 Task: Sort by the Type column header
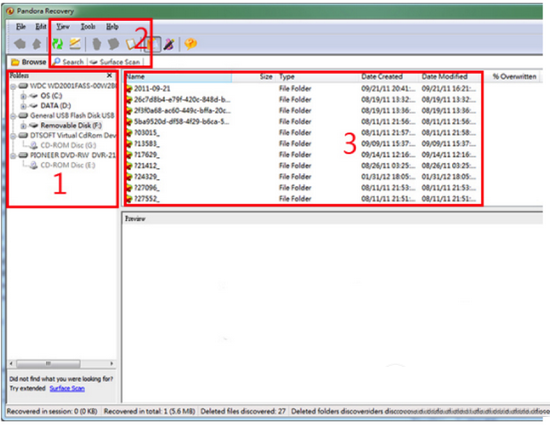click(317, 77)
